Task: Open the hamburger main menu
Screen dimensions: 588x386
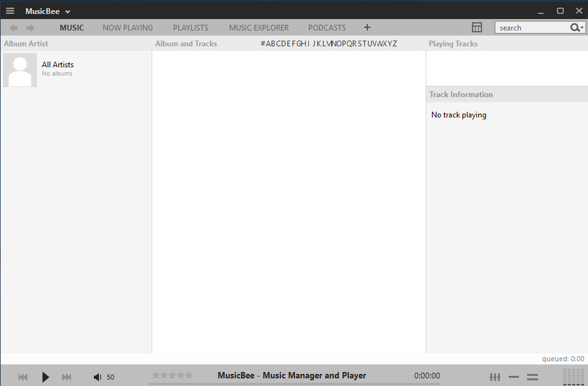Action: [10, 11]
